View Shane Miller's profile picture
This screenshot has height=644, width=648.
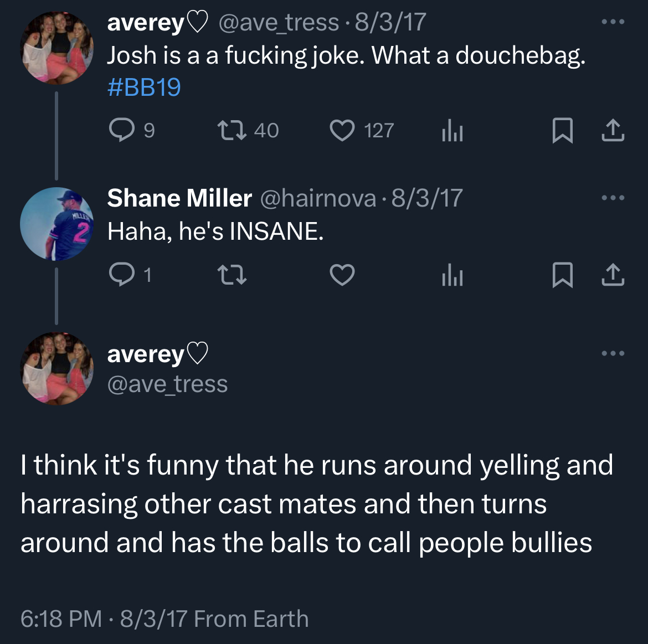click(x=56, y=224)
